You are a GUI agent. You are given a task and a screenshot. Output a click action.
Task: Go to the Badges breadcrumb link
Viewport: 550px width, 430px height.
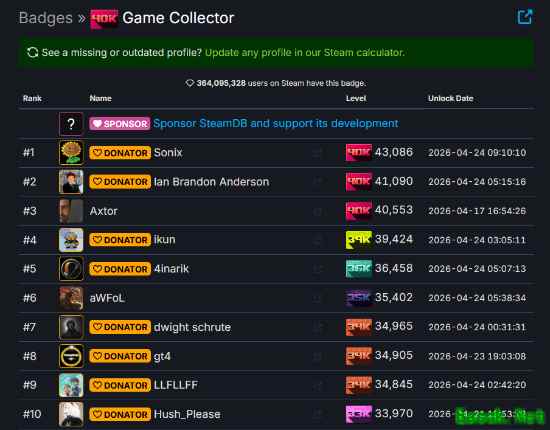tap(46, 18)
